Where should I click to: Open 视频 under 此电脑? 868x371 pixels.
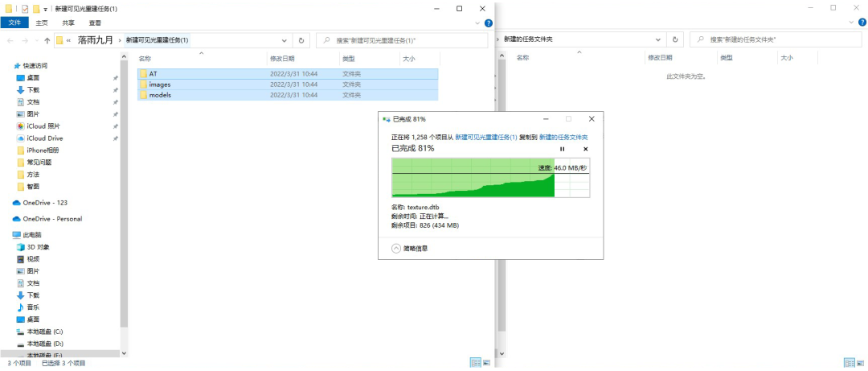33,259
